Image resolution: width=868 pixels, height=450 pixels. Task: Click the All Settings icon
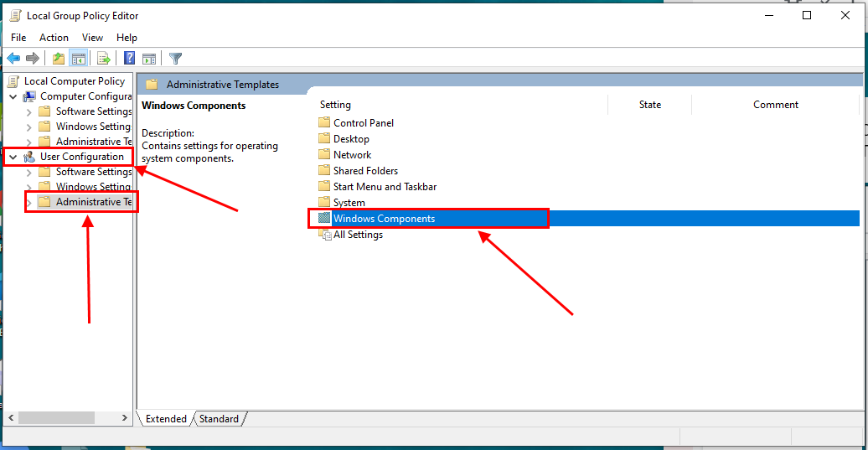tap(325, 235)
